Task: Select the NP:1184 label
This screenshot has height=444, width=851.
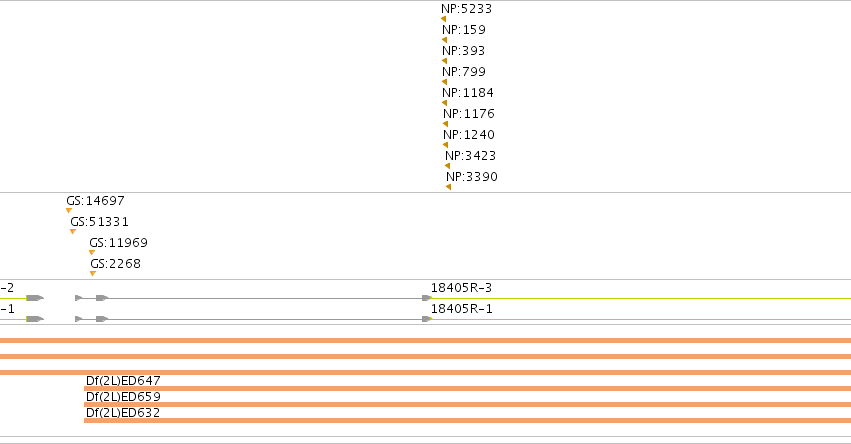Action: (x=468, y=93)
